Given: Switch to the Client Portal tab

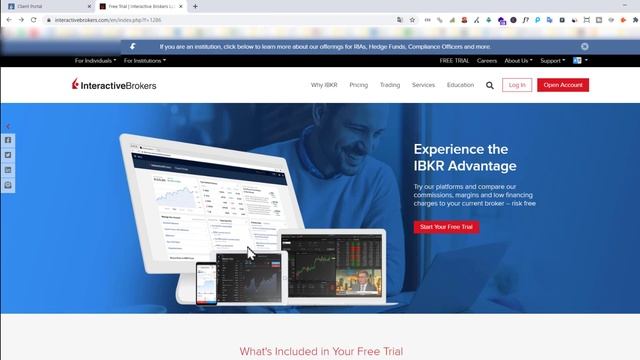Looking at the screenshot, I should coord(48,7).
